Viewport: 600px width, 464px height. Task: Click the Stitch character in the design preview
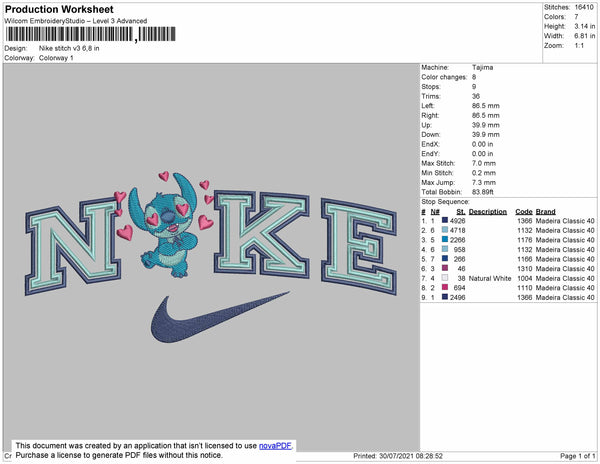pyautogui.click(x=165, y=226)
